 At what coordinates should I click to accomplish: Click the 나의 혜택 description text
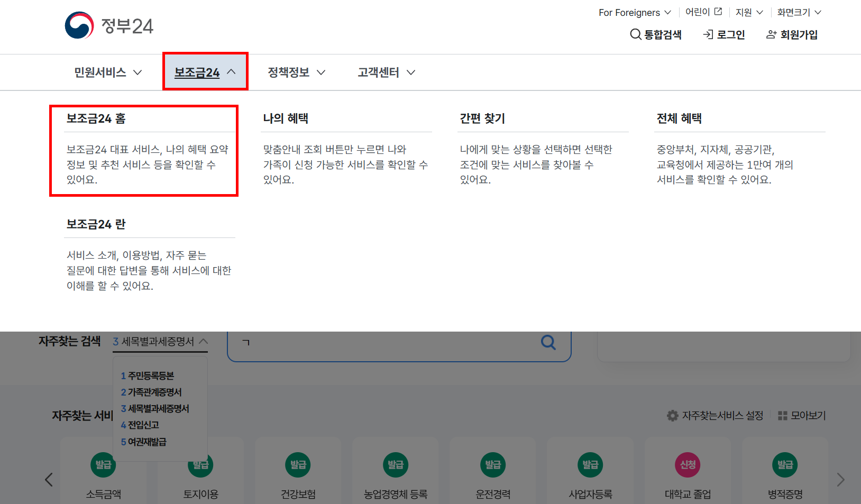345,164
